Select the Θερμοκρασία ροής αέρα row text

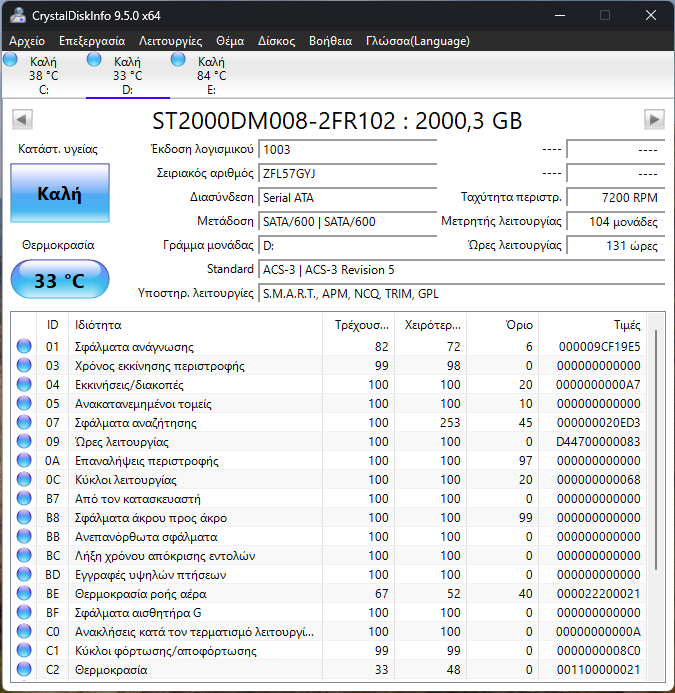coord(141,594)
